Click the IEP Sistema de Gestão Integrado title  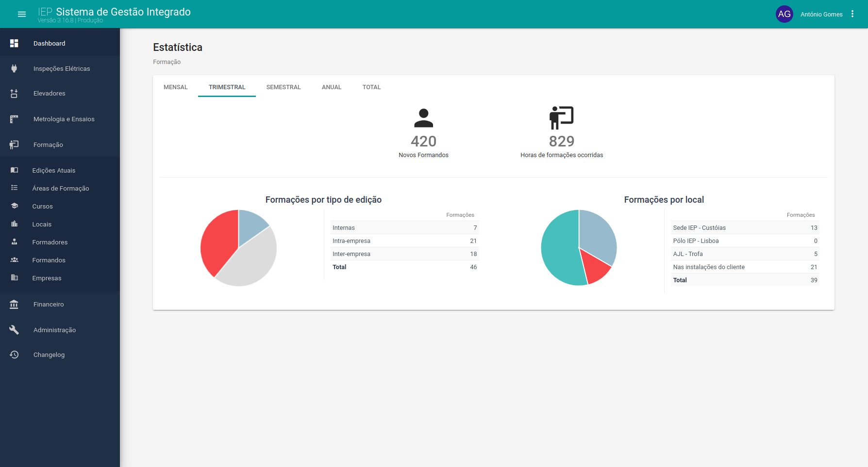pyautogui.click(x=114, y=12)
